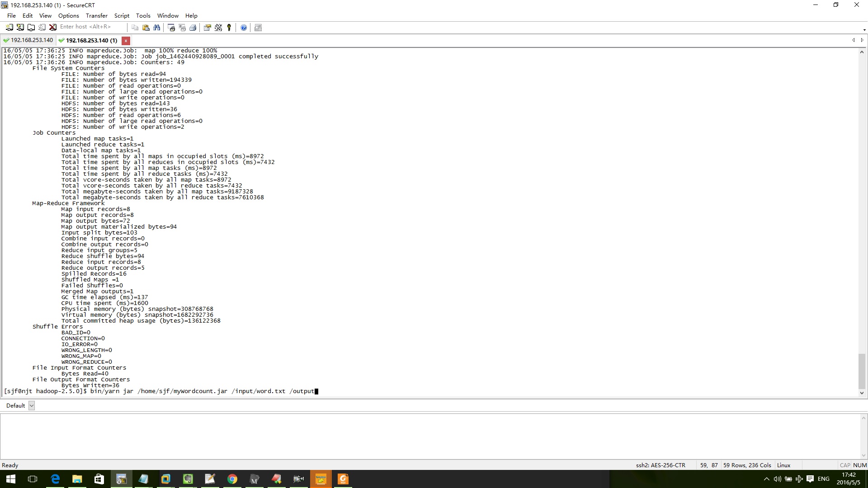The height and width of the screenshot is (488, 868).
Task: Open the Options menu
Action: [x=69, y=15]
